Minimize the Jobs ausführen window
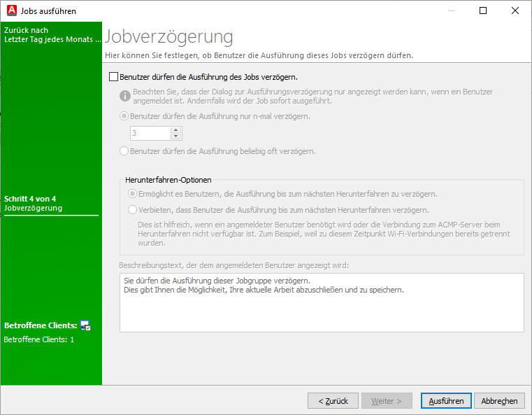 (x=451, y=10)
